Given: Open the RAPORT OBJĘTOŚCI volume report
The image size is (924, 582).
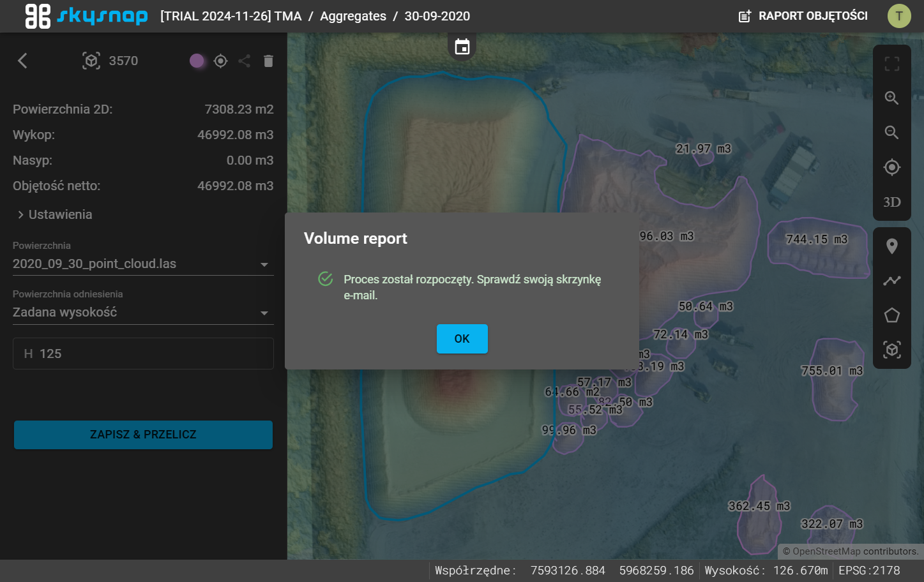Looking at the screenshot, I should 803,16.
